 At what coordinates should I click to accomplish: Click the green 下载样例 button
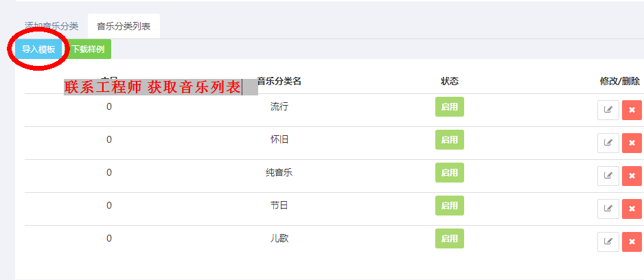88,49
